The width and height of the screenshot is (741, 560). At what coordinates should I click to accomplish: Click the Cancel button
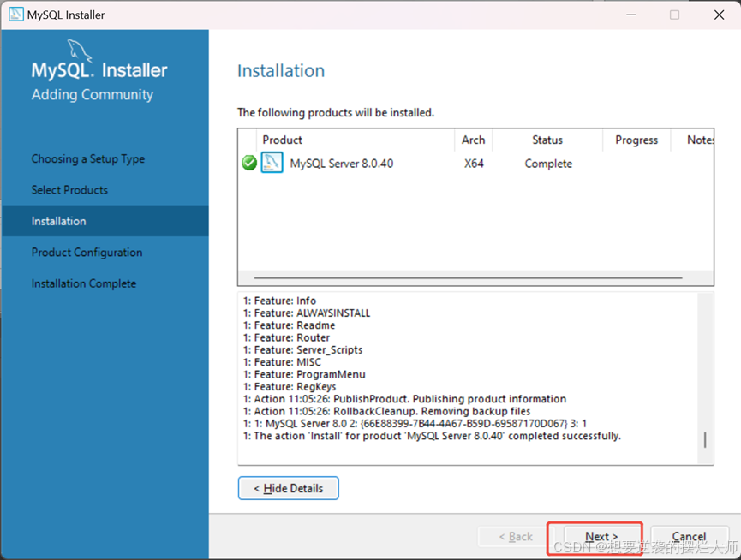[689, 537]
